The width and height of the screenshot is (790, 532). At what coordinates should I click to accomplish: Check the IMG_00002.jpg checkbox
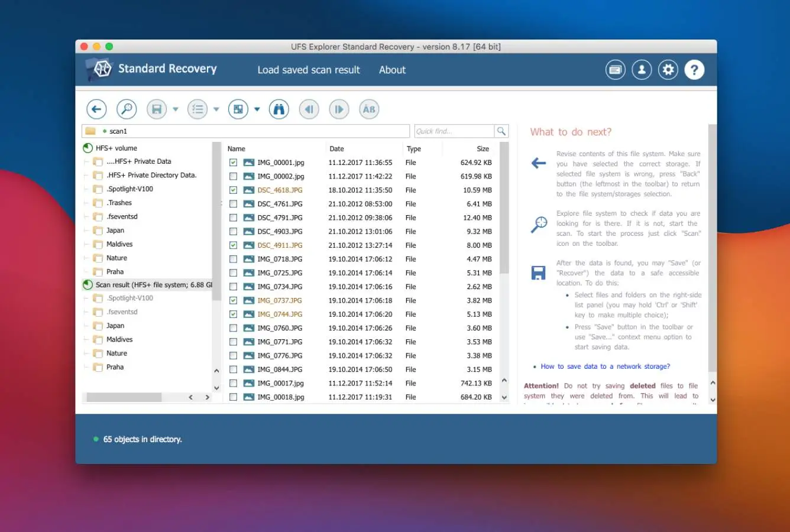(x=233, y=176)
